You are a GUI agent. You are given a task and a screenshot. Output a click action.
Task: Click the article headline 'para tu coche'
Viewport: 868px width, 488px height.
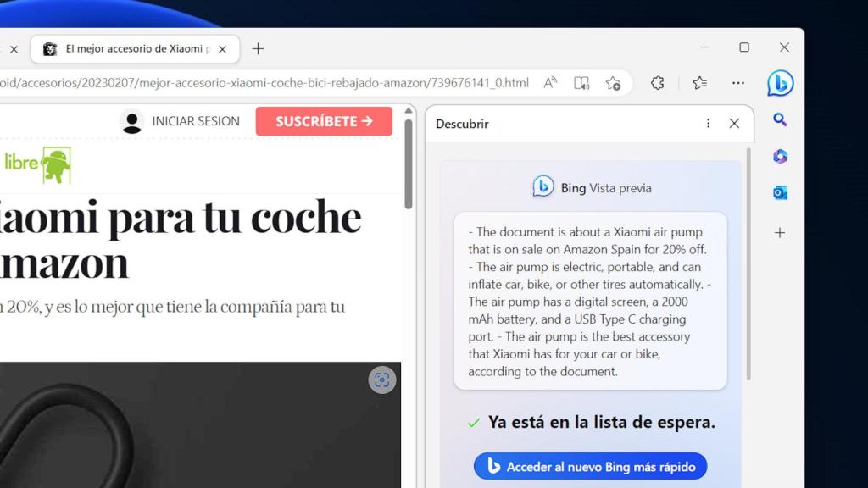pyautogui.click(x=235, y=217)
